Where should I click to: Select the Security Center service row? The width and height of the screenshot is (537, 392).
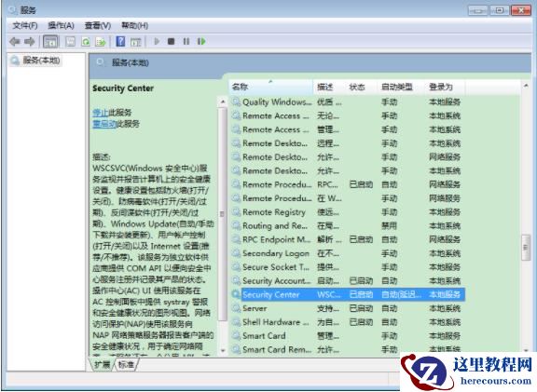(348, 294)
